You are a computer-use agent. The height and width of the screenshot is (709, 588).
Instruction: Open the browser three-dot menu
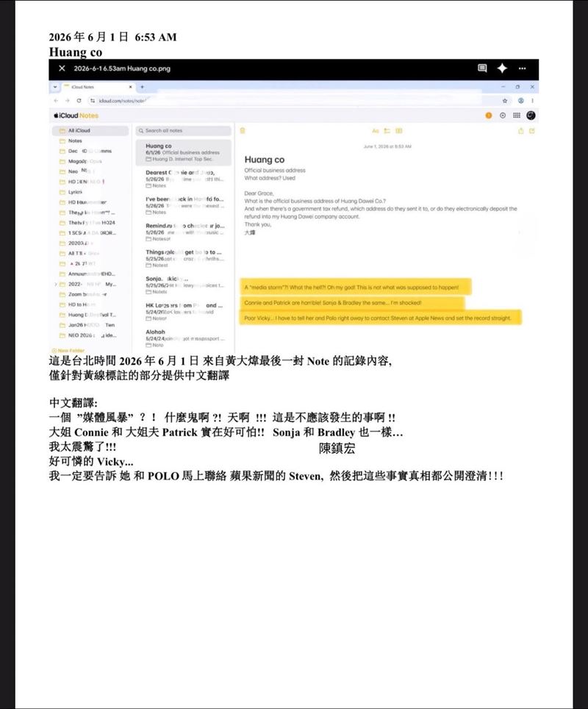click(x=532, y=100)
